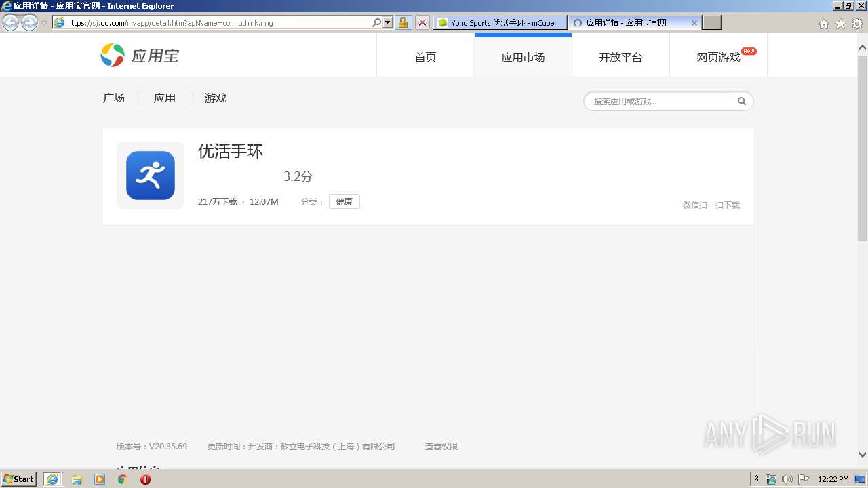Click the 优活手环 app title
This screenshot has width=868, height=488.
231,151
